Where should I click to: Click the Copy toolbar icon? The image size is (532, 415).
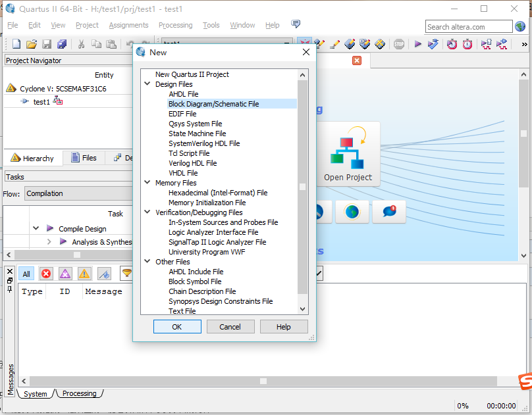click(x=96, y=44)
